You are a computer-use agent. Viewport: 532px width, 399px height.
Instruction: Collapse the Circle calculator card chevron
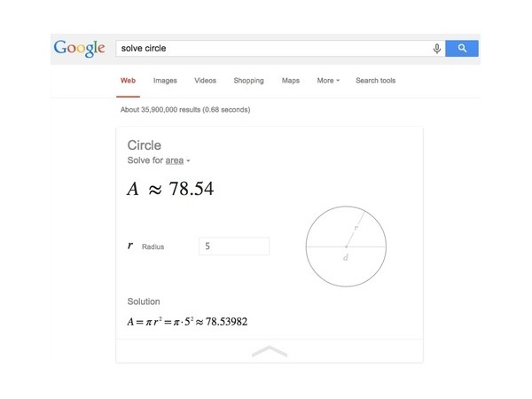click(x=270, y=352)
